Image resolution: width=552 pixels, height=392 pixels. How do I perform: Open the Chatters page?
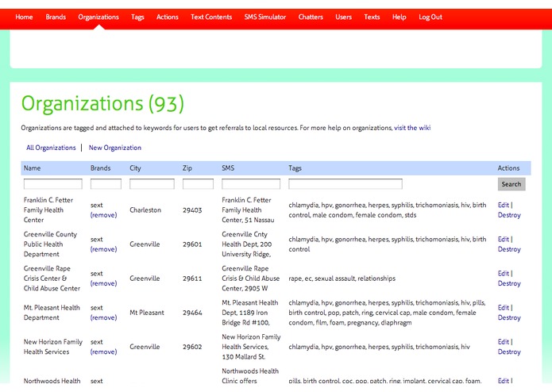pos(311,17)
